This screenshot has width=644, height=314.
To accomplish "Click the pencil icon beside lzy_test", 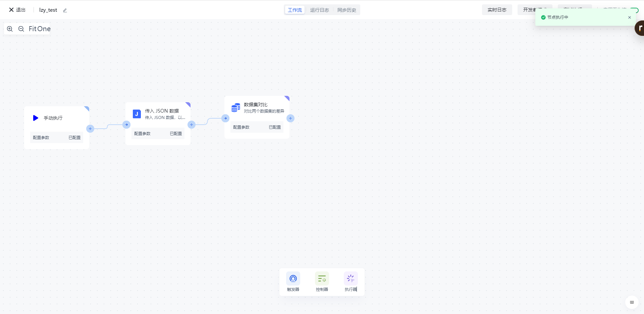I will (x=65, y=10).
